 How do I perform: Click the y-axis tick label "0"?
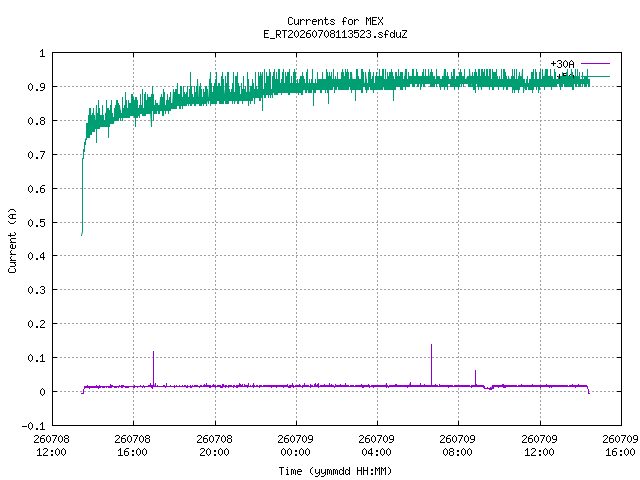click(42, 392)
